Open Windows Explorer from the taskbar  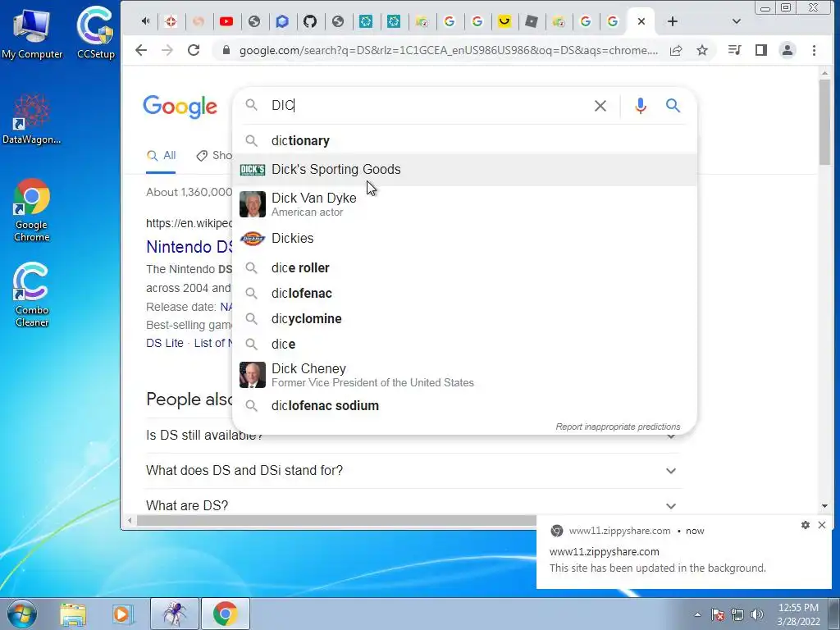point(73,614)
